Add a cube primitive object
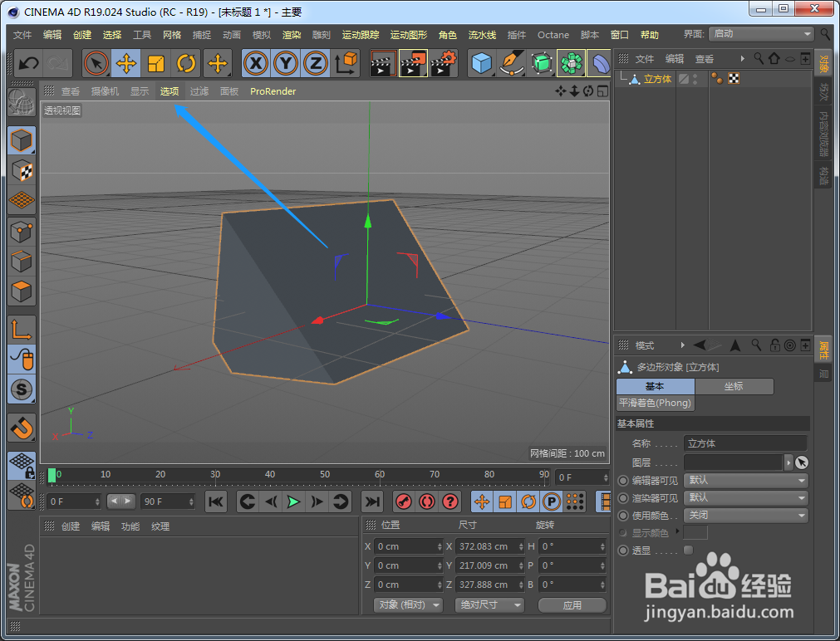The height and width of the screenshot is (641, 840). (x=482, y=64)
